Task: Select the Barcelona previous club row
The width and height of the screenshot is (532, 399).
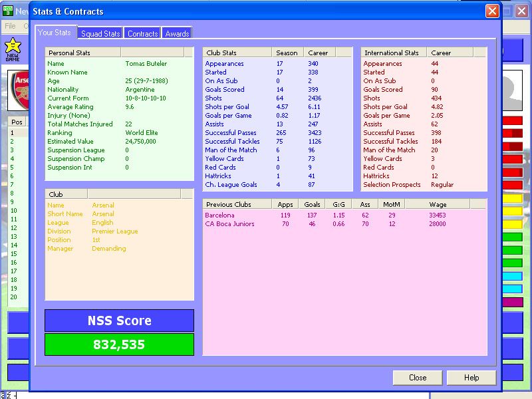Action: [x=219, y=215]
